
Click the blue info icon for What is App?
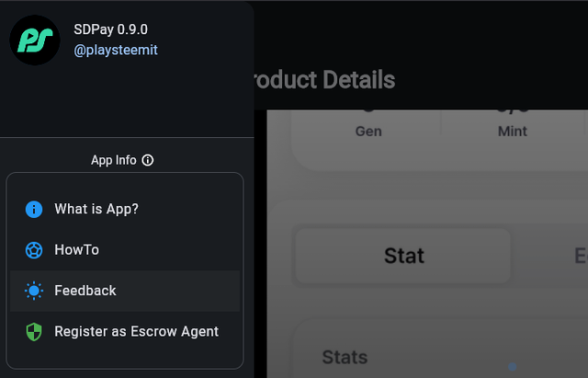coord(34,210)
